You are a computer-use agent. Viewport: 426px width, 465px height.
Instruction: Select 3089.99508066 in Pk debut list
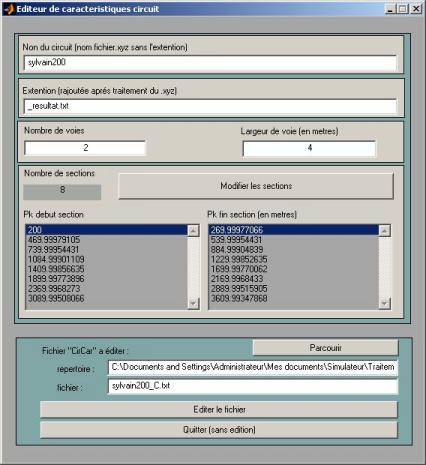click(x=107, y=298)
